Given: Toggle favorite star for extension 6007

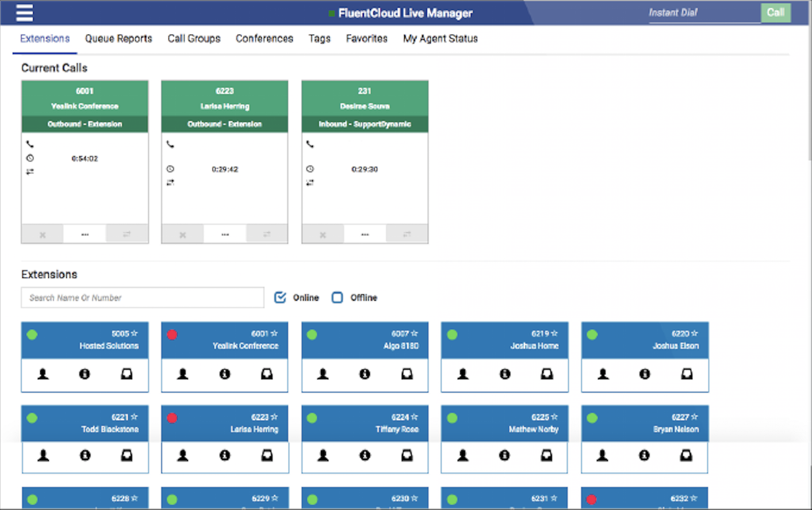Looking at the screenshot, I should (x=415, y=333).
